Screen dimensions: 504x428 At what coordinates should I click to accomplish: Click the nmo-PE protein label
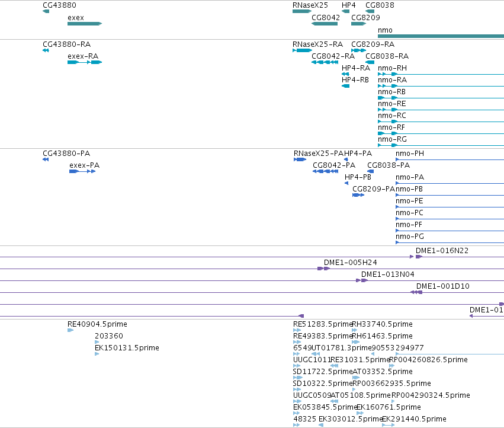(409, 201)
